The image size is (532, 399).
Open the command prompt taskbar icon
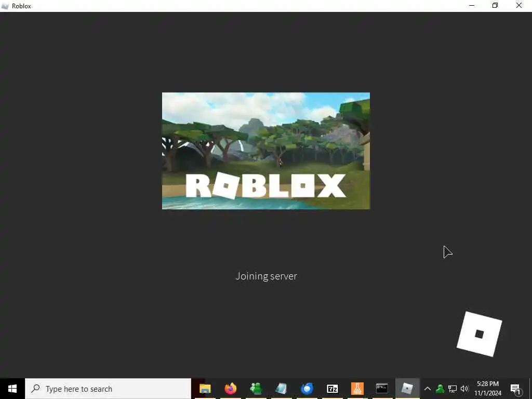coord(382,389)
